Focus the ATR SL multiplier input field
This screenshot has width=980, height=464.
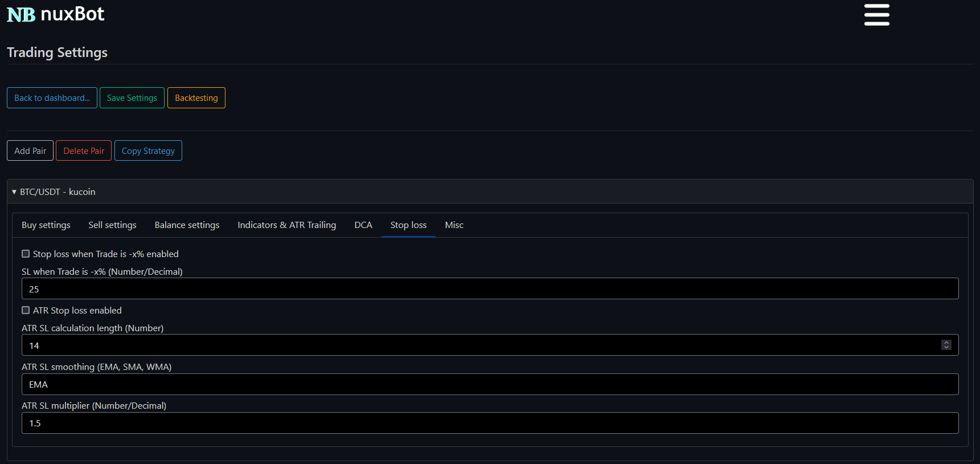click(490, 423)
